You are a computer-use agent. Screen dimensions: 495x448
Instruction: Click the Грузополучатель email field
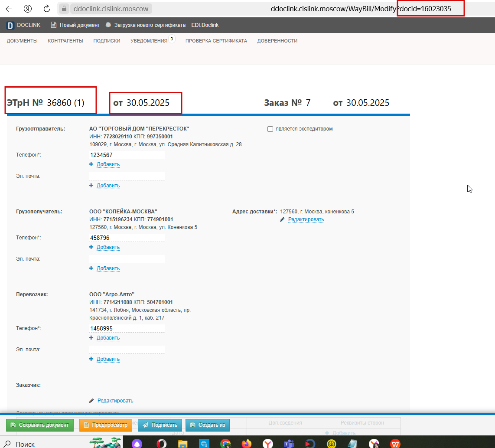127,259
